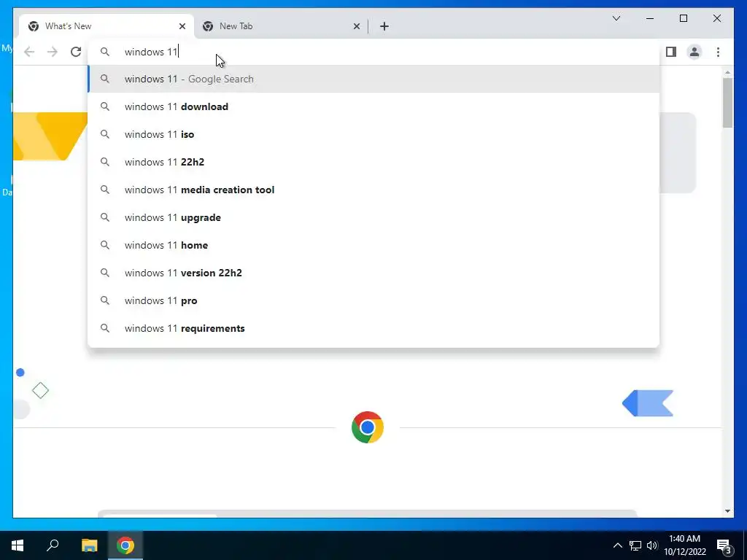
Task: Choose 'windows 11 media creation tool'
Action: 373,190
